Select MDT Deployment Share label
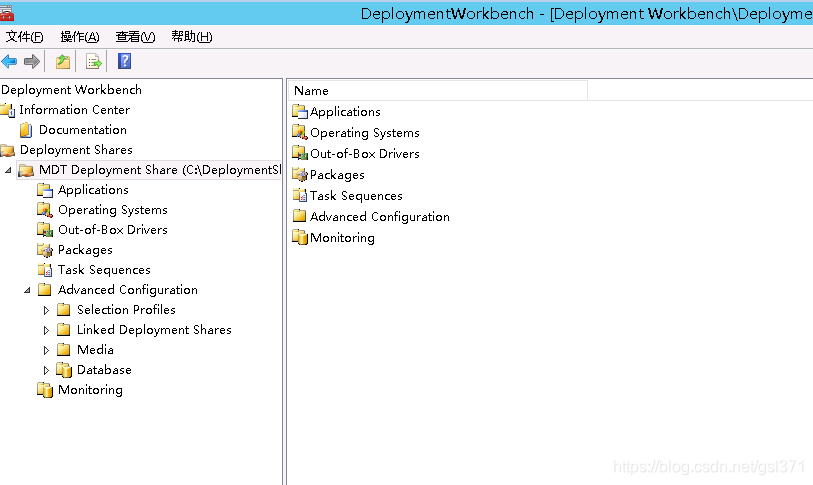Screen dimensions: 813x485 coord(160,170)
